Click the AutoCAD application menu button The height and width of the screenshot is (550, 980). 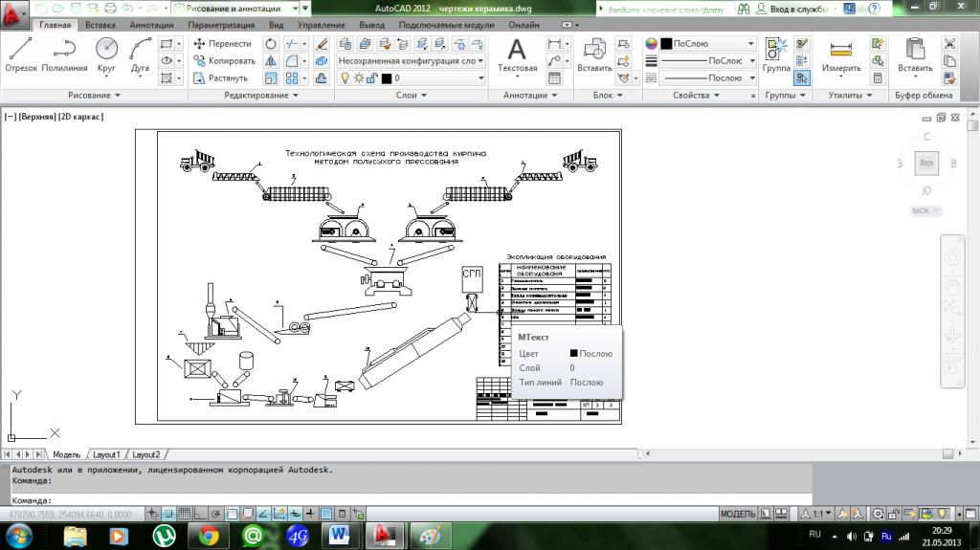pyautogui.click(x=13, y=13)
